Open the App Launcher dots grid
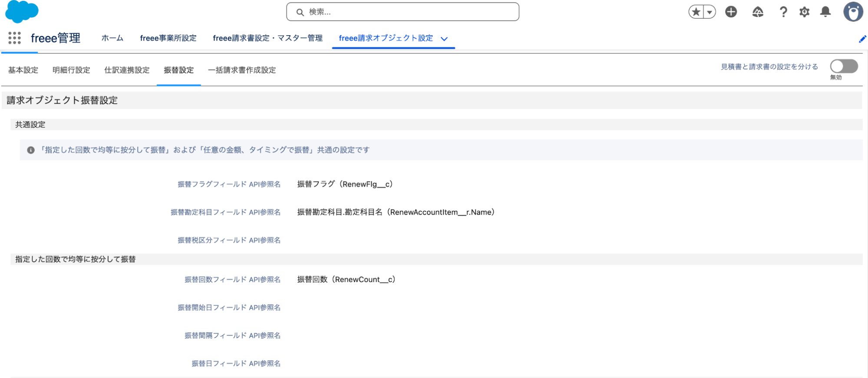Image resolution: width=868 pixels, height=378 pixels. (14, 38)
